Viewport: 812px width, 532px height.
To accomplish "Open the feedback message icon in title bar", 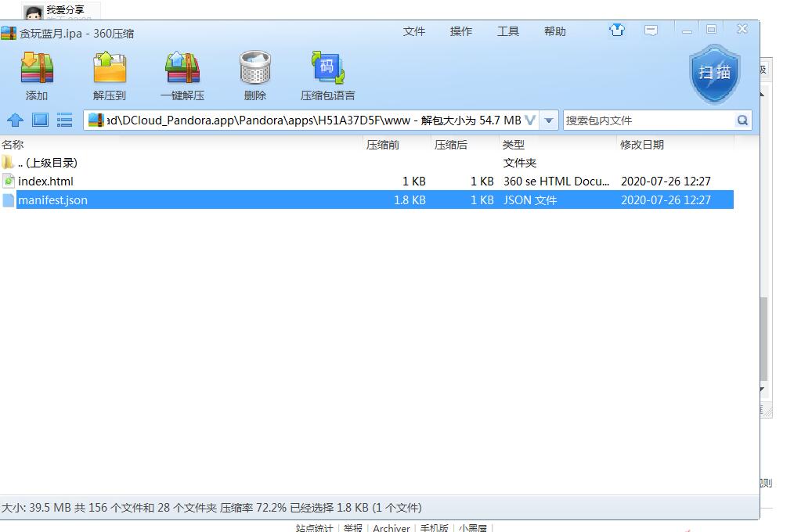I will click(x=651, y=31).
